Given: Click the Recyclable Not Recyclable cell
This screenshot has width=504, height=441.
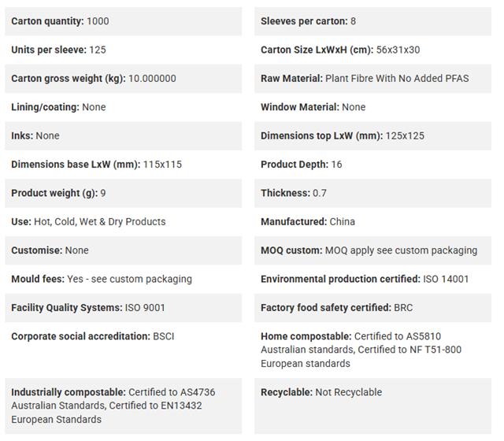Looking at the screenshot, I should (372, 406).
